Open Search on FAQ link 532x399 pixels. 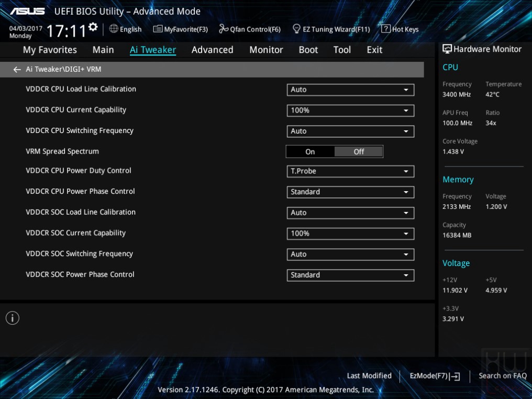point(503,376)
